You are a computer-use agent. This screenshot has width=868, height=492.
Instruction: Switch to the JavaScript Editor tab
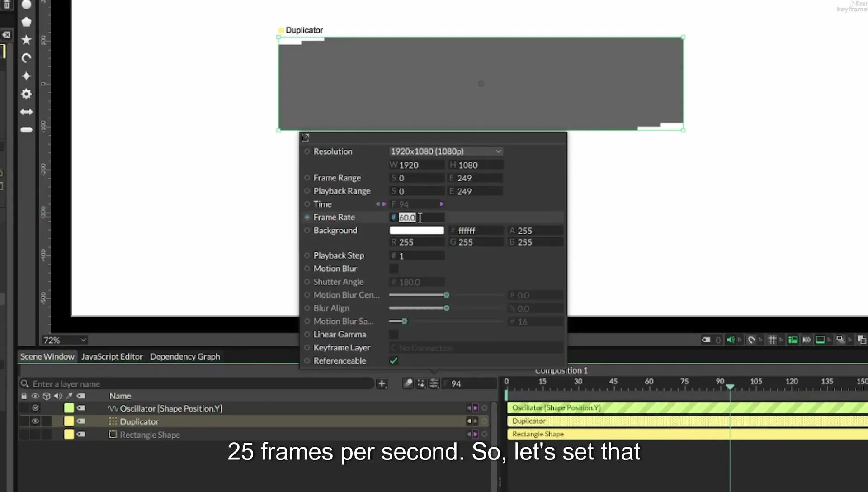(x=112, y=356)
